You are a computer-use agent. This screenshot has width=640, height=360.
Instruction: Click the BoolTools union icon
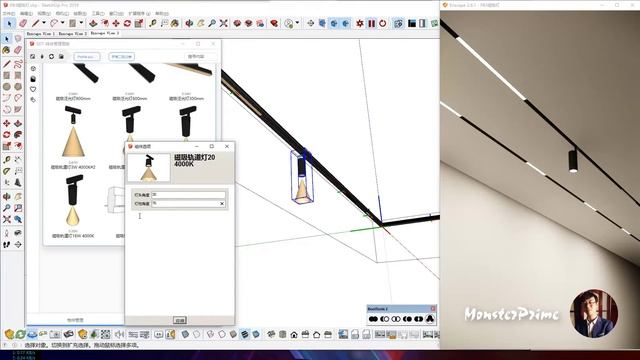pyautogui.click(x=373, y=319)
